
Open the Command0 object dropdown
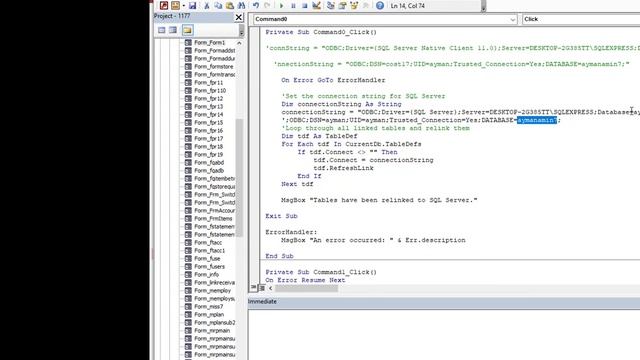pos(513,19)
